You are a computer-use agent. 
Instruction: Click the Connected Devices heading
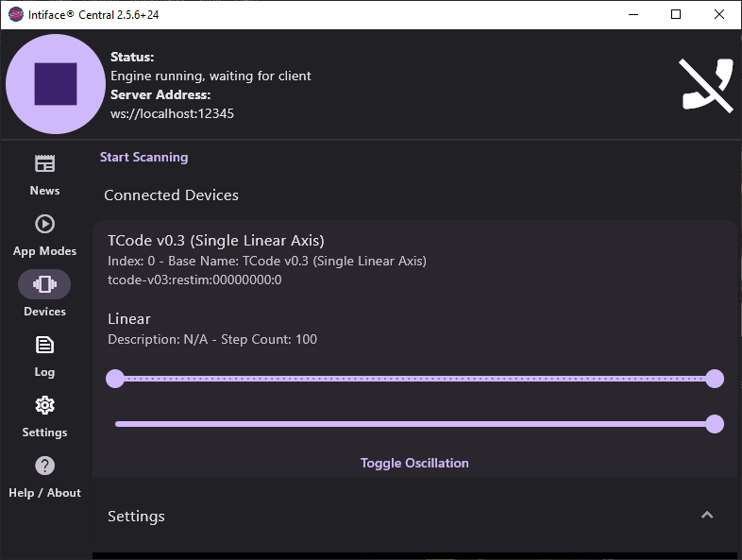171,195
